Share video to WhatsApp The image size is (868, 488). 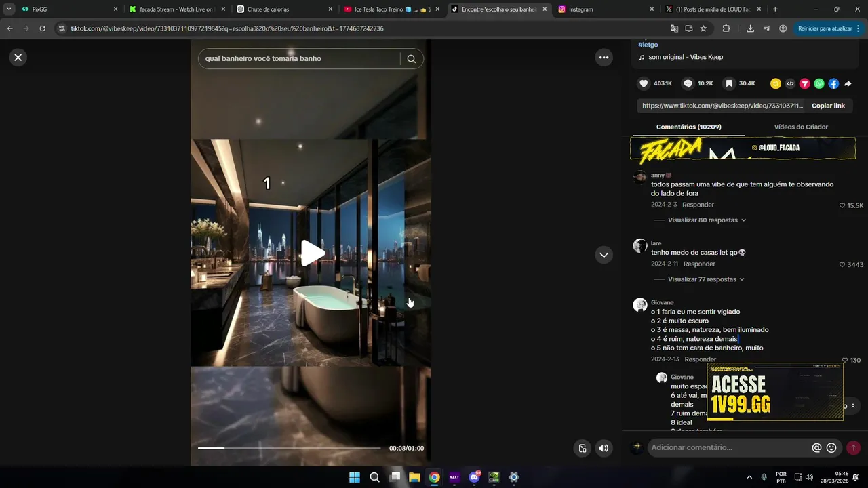pyautogui.click(x=819, y=84)
